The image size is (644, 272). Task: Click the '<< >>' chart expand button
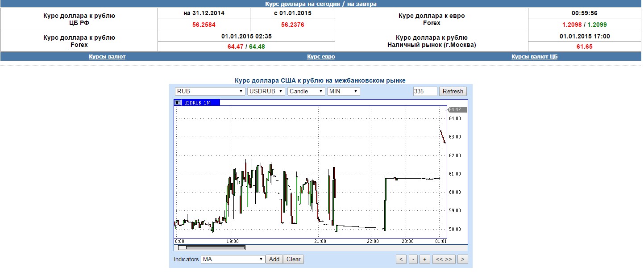(x=444, y=259)
